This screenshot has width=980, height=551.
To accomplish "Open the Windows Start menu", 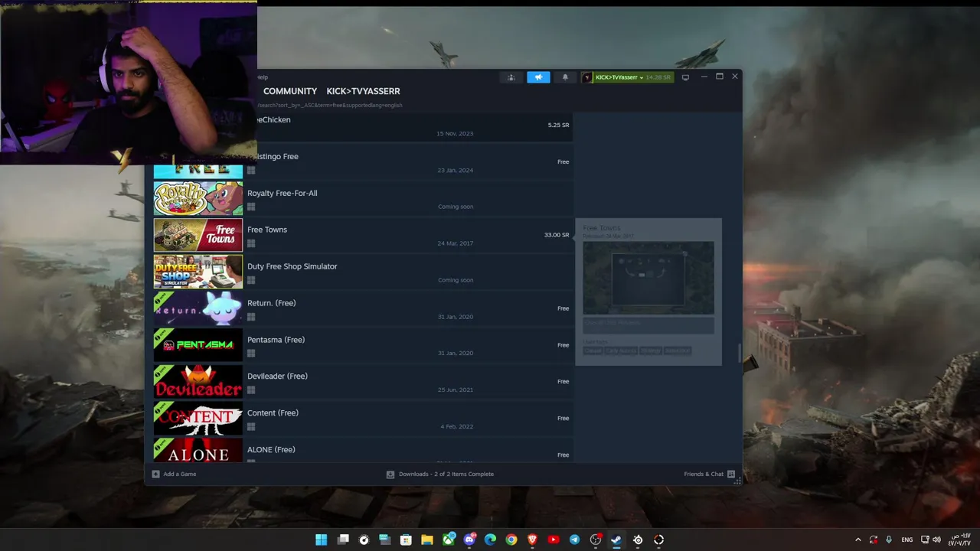I will (322, 540).
